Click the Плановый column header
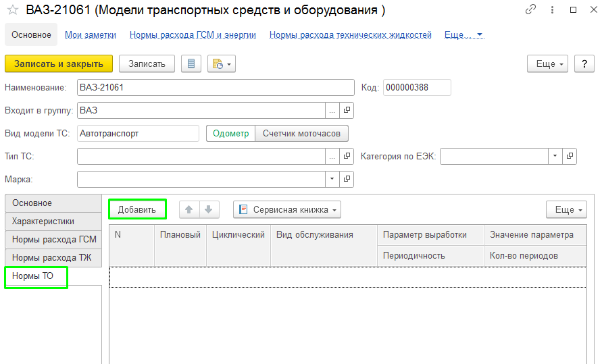Viewport: 602px width, 364px height. (x=180, y=245)
